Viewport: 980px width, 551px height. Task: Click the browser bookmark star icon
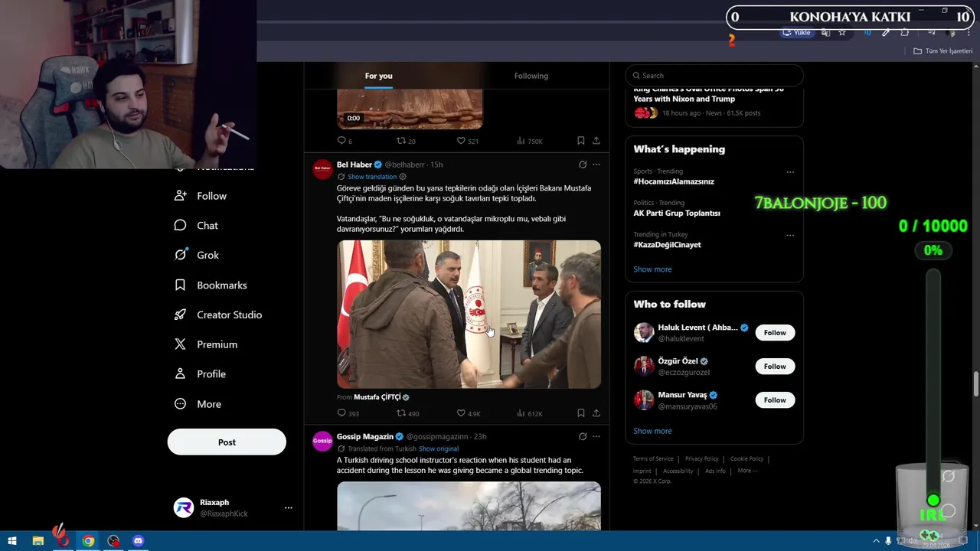click(842, 32)
